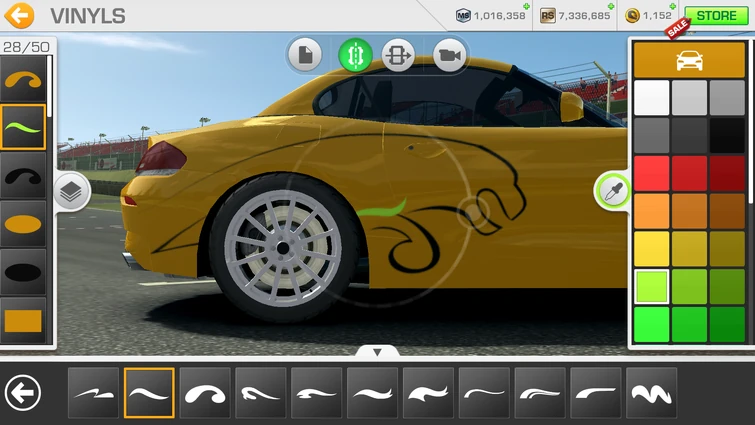Image resolution: width=755 pixels, height=425 pixels.
Task: Pick black color swatch
Action: click(x=727, y=135)
